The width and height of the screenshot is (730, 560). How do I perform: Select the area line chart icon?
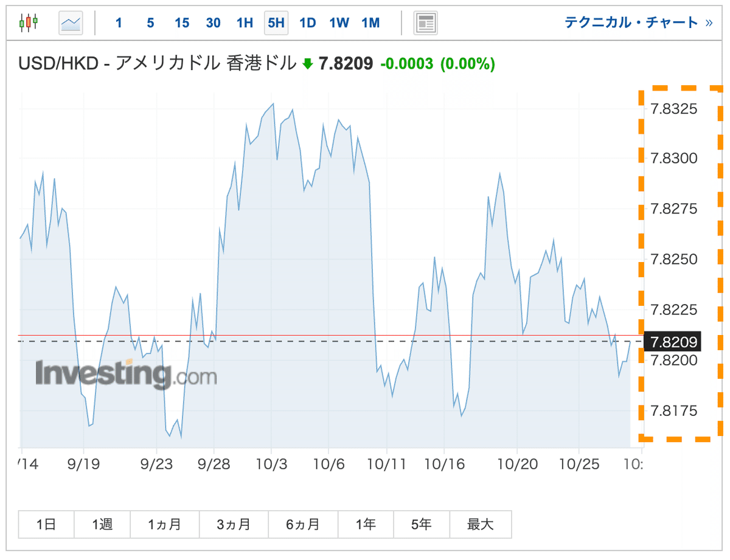coord(71,23)
